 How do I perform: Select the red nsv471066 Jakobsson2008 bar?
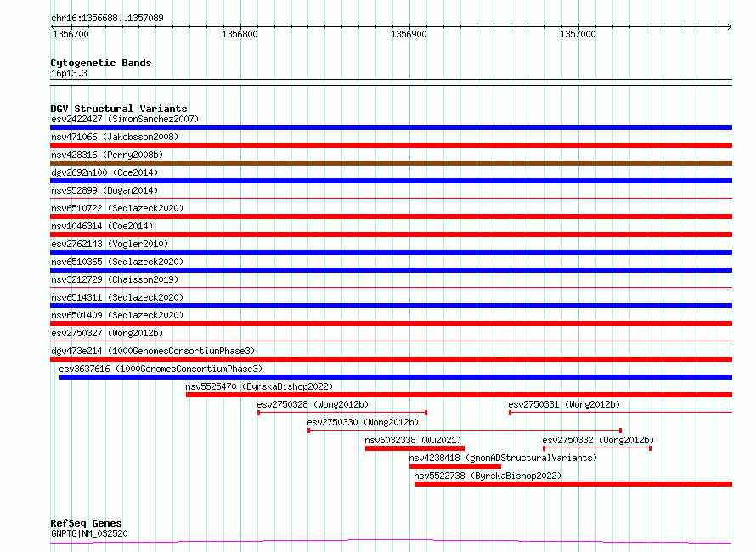391,145
